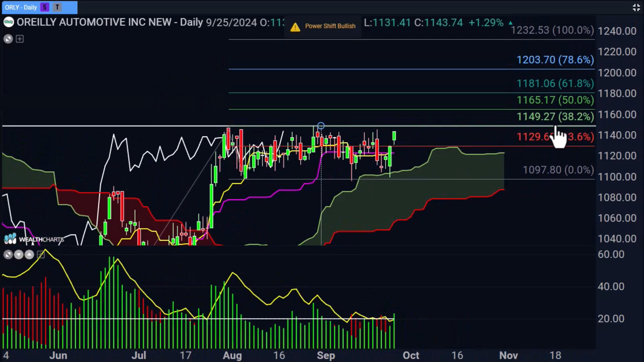
Task: Click the OREILLY AUTOMOTIVE INC NEW title
Action: (94, 22)
